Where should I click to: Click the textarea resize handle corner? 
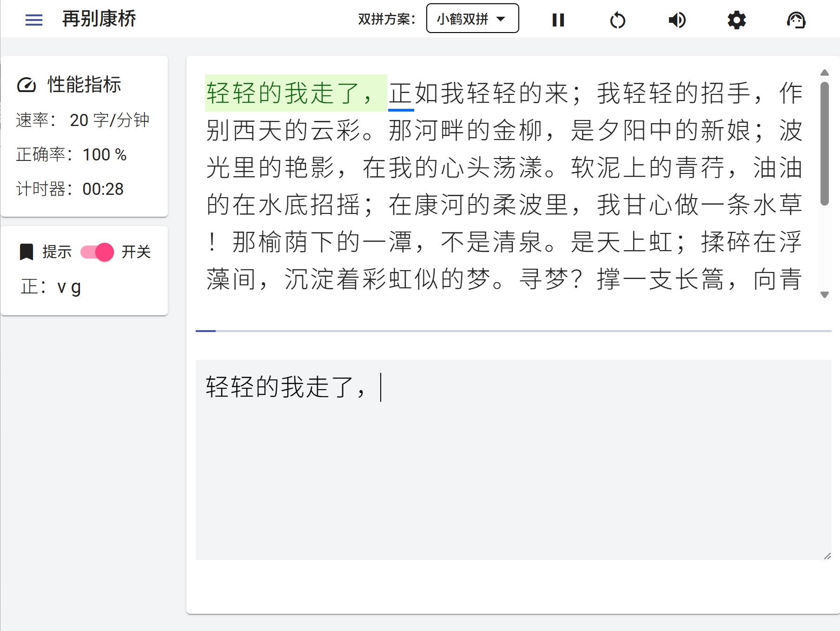click(827, 556)
